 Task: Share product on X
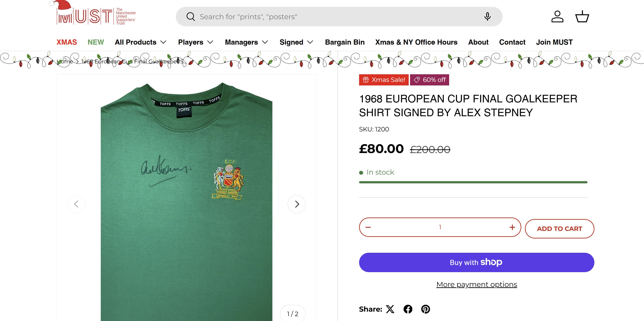[x=390, y=309]
